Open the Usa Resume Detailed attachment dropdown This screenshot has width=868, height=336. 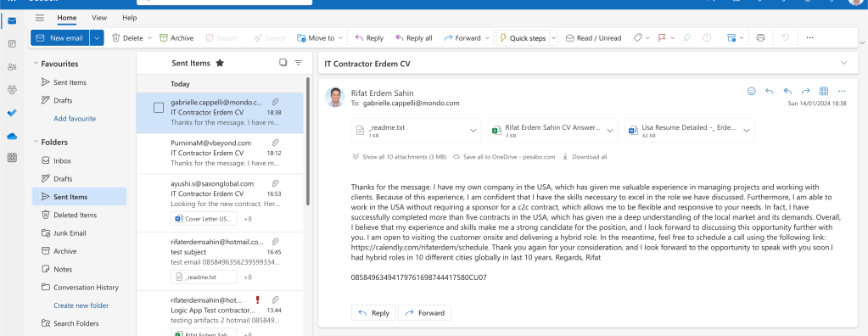coord(746,131)
